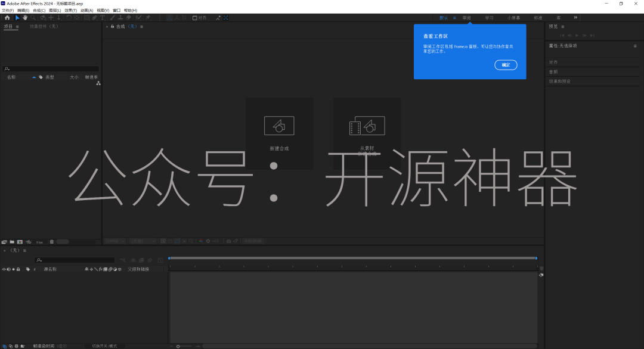The height and width of the screenshot is (349, 644).
Task: Click the preview play button
Action: (577, 35)
